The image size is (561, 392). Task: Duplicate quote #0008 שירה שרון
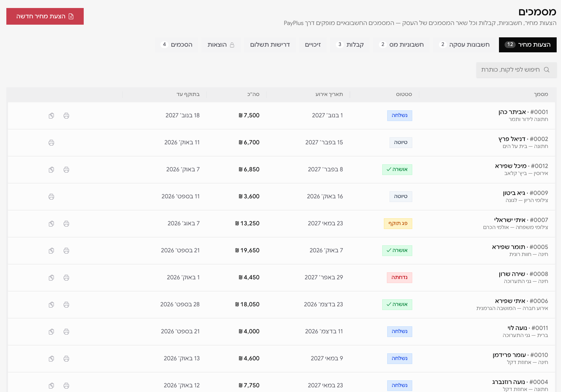[x=51, y=278]
